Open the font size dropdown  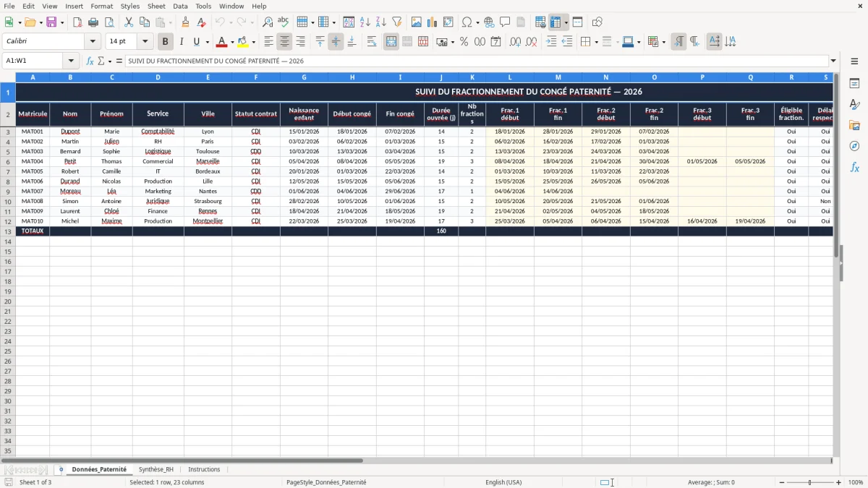[145, 42]
